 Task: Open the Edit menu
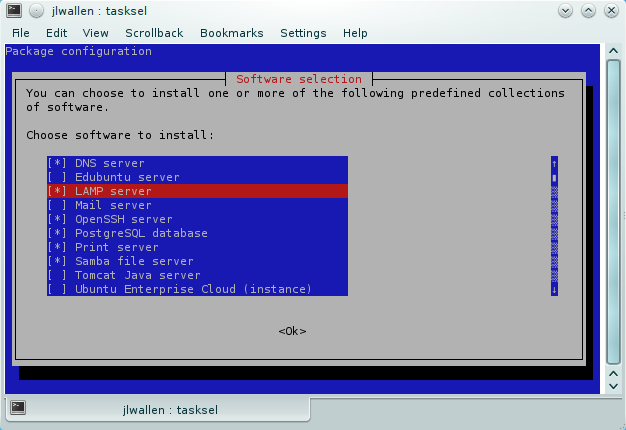56,33
